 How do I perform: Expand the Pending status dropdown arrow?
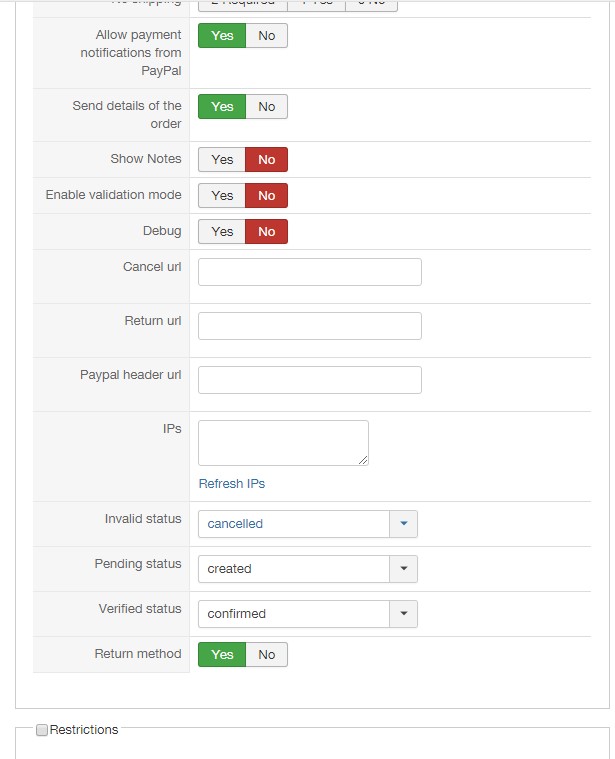[x=403, y=569]
